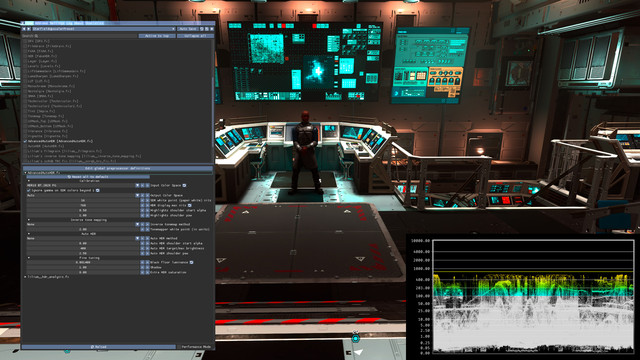Enable the SMAA effect checkbox
The image size is (640, 360).
click(x=25, y=96)
